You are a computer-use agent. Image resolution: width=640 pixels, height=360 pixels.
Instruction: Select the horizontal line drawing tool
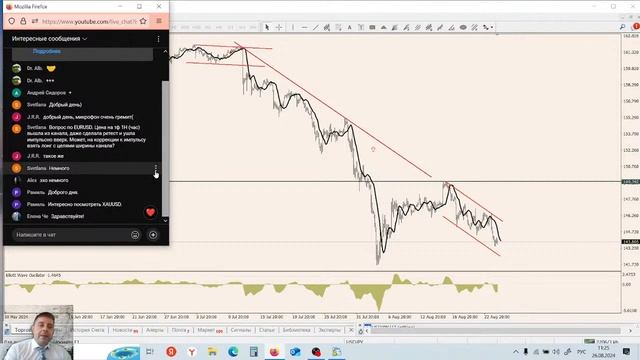[x=304, y=27]
